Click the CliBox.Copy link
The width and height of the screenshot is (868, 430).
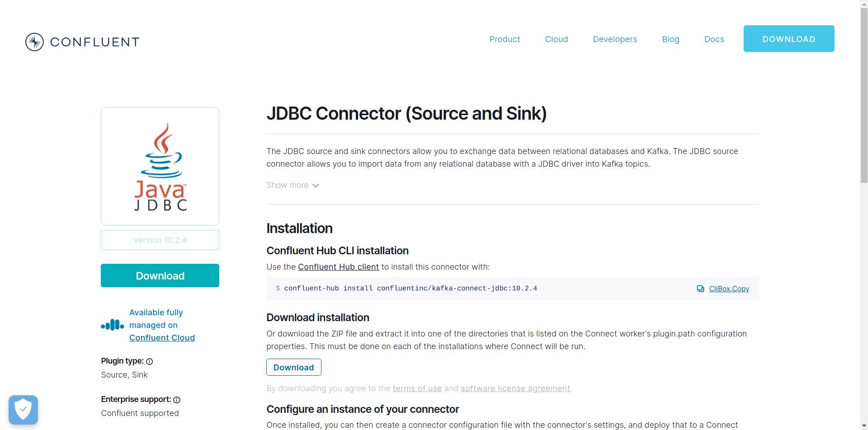729,289
